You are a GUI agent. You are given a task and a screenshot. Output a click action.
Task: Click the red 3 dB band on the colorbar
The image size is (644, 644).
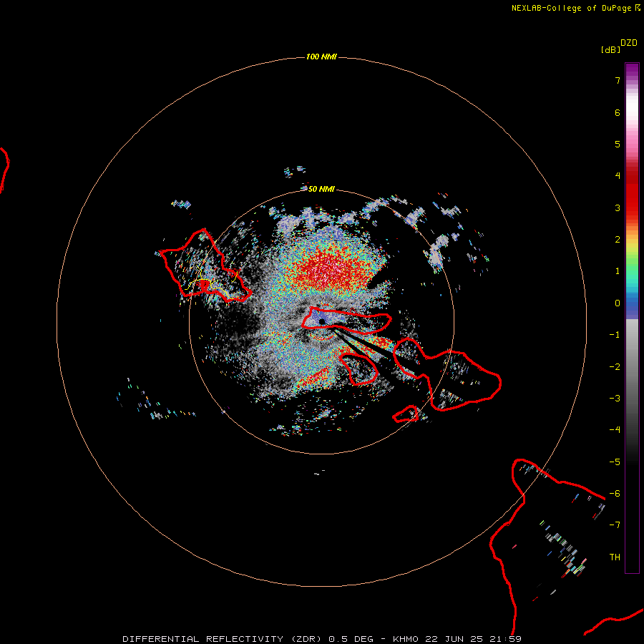tap(632, 208)
